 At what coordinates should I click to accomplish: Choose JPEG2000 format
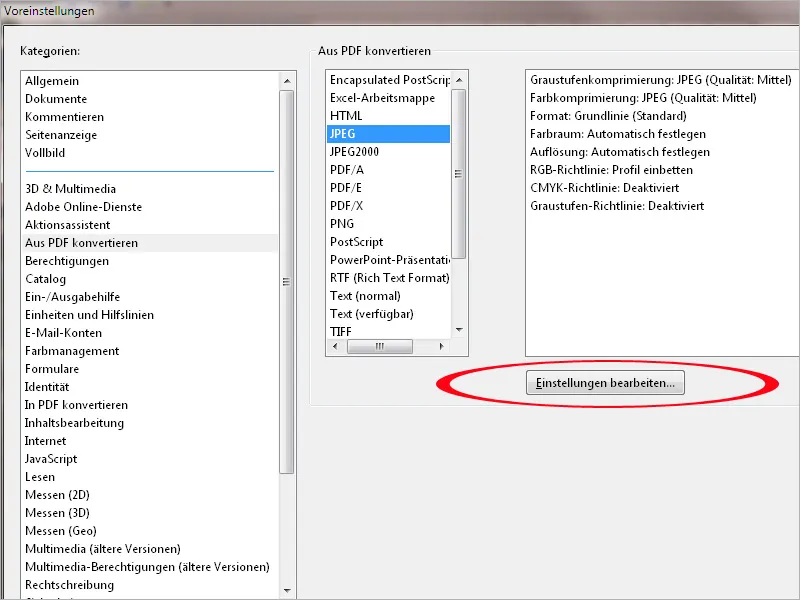point(354,152)
